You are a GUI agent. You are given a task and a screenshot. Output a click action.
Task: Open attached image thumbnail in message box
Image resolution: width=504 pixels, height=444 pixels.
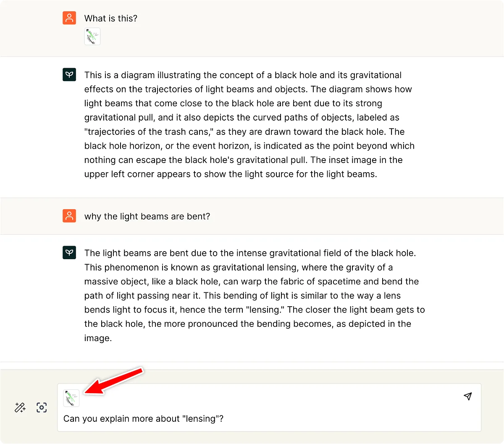coord(71,398)
